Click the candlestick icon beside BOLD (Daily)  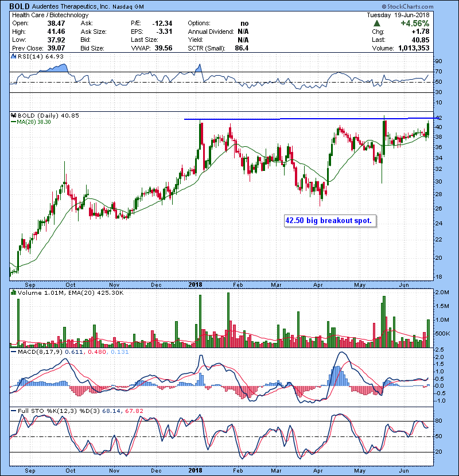point(14,115)
